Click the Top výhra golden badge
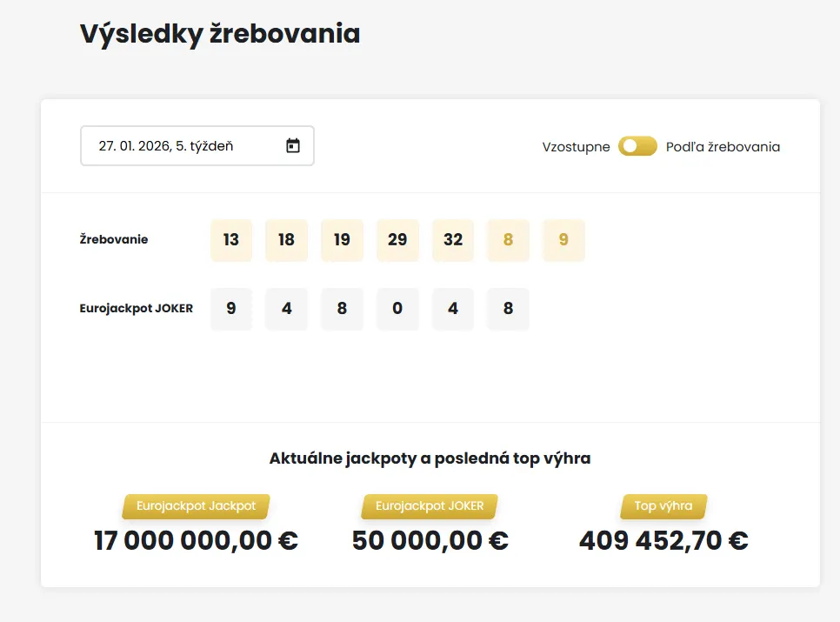The image size is (840, 622). pyautogui.click(x=663, y=505)
